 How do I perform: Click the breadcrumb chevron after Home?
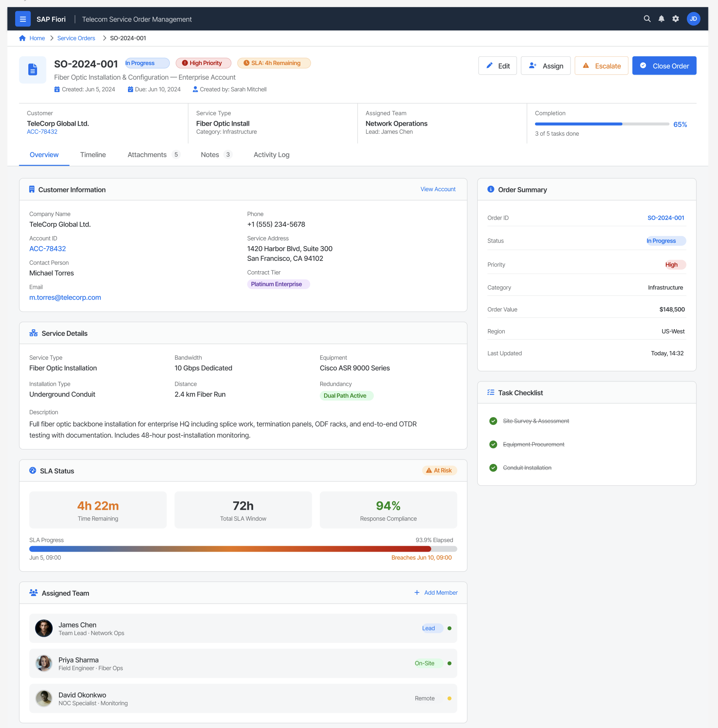(52, 38)
